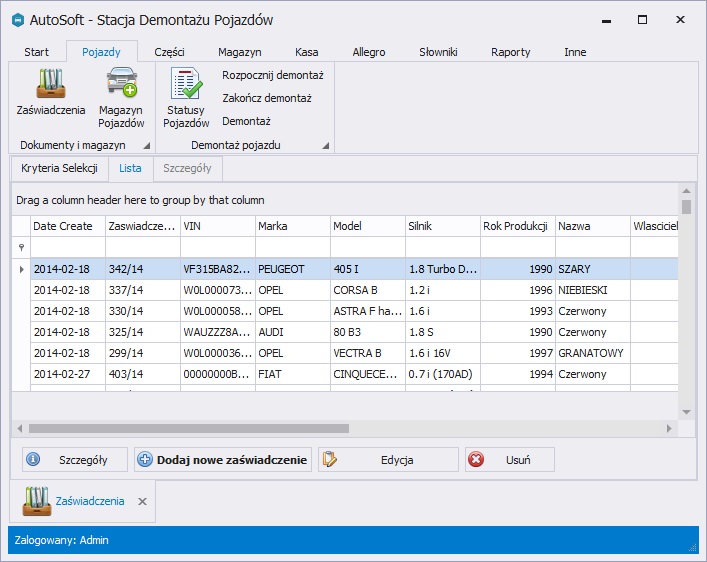Viewport: 707px width, 562px height.
Task: Switch to the Części ribbon tab
Action: pos(169,52)
